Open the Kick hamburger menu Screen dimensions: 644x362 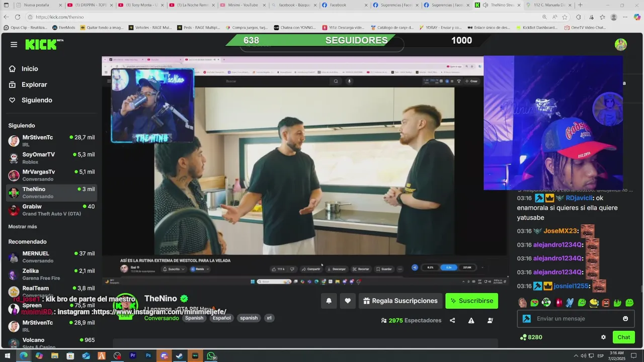pos(14,44)
